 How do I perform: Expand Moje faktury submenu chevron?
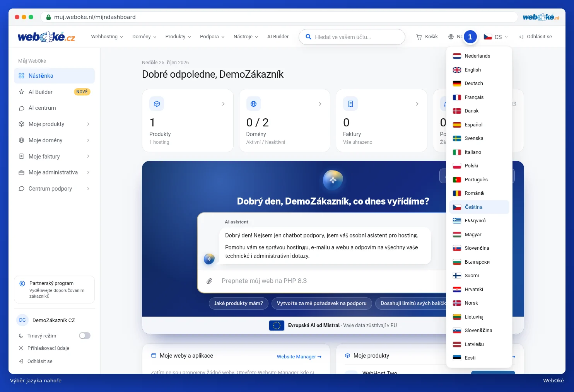pos(88,157)
